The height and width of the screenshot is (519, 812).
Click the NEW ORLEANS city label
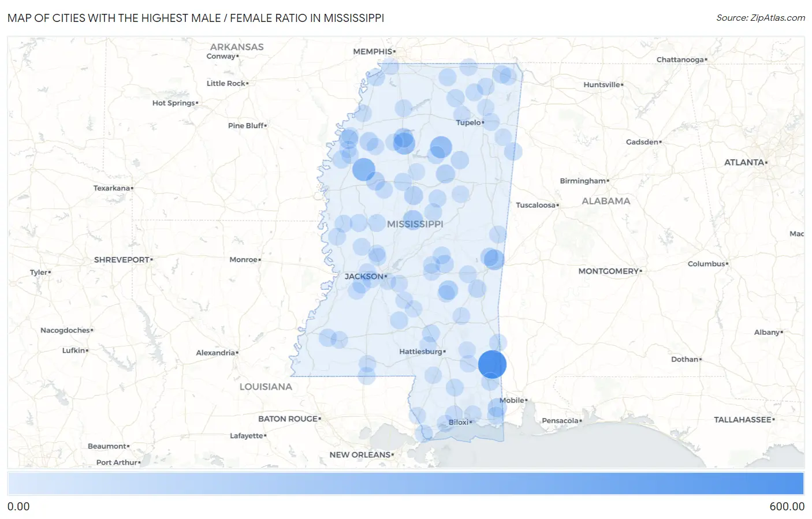[360, 455]
